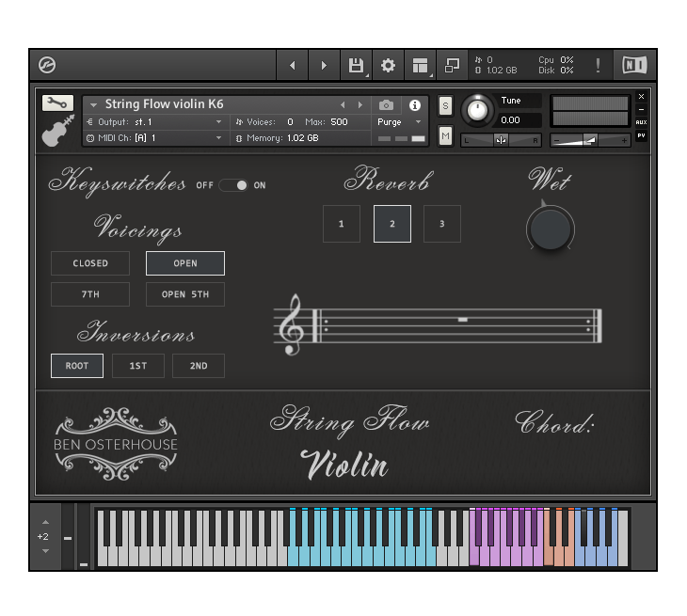Click the wrench edit instrument icon

(x=57, y=103)
